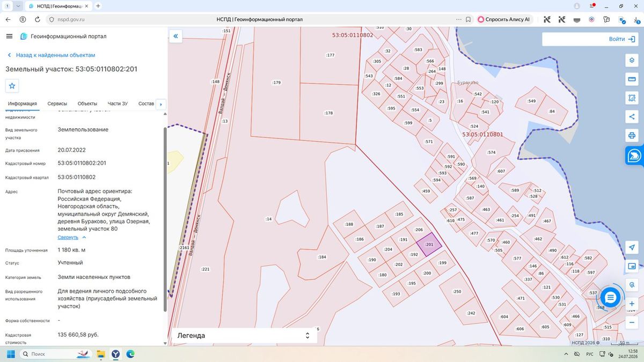The width and height of the screenshot is (644, 362).
Task: Open the hamburger menu of the geoportal
Action: tap(9, 36)
